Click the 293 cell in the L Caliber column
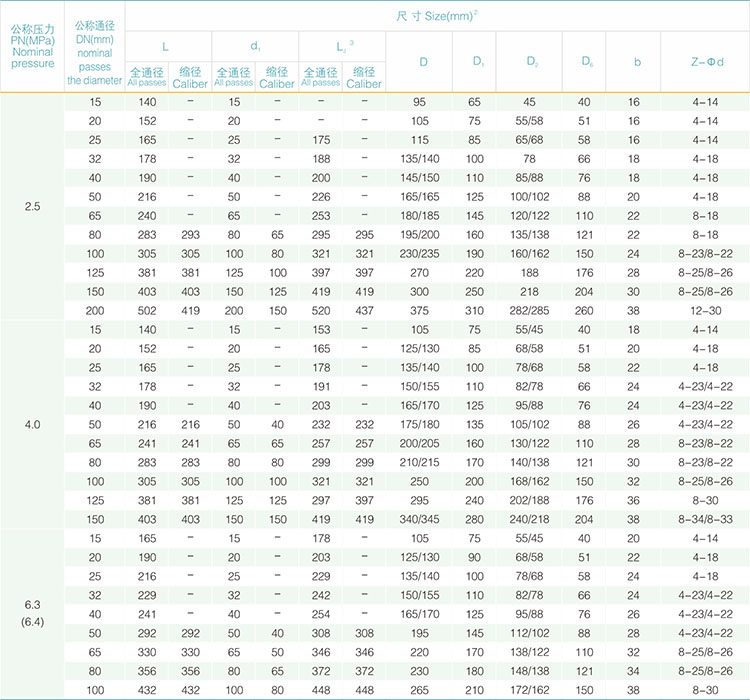The image size is (750, 700). tap(190, 235)
